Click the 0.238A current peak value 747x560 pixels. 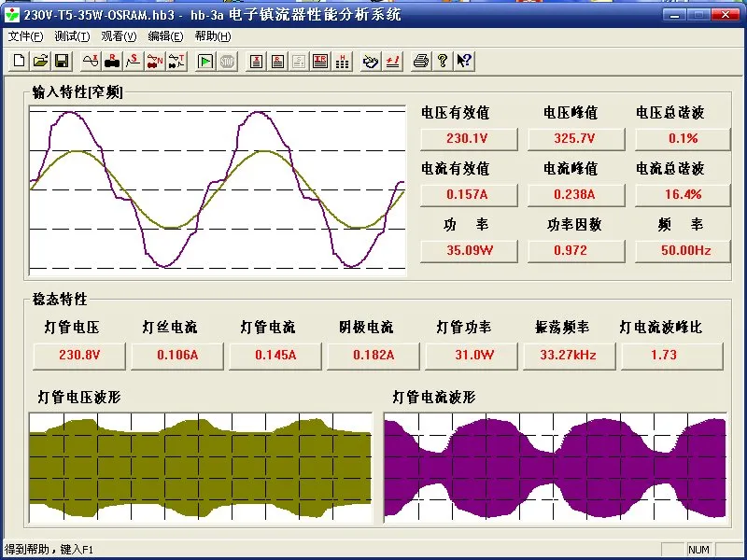point(576,194)
